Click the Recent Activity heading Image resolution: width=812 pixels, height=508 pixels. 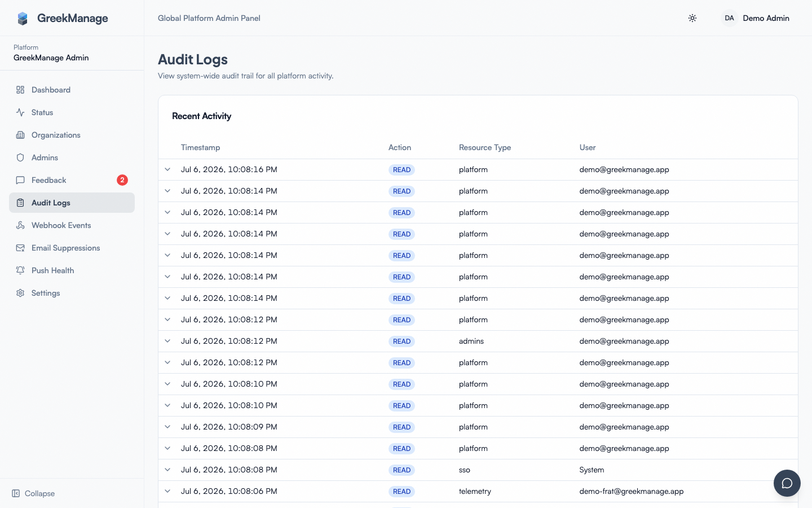201,116
